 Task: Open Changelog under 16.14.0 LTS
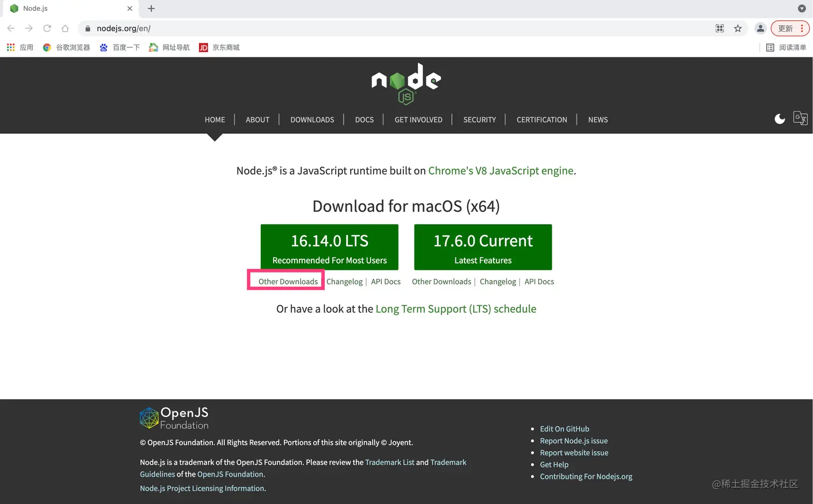pos(345,282)
